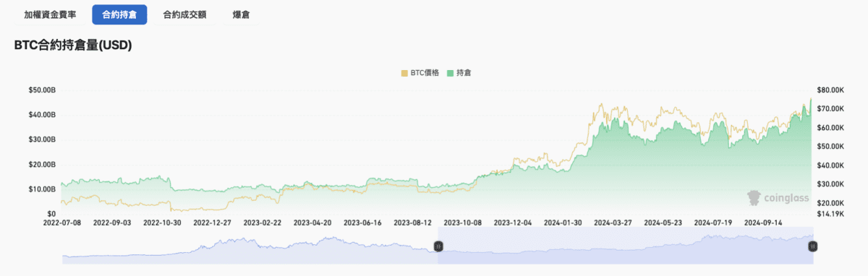
Task: Click the 2022-07-08 date label
Action: point(62,223)
